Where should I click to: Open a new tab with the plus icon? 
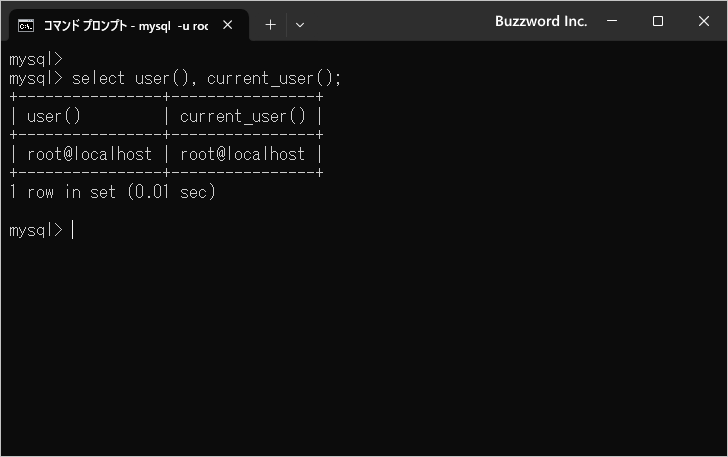coord(270,25)
